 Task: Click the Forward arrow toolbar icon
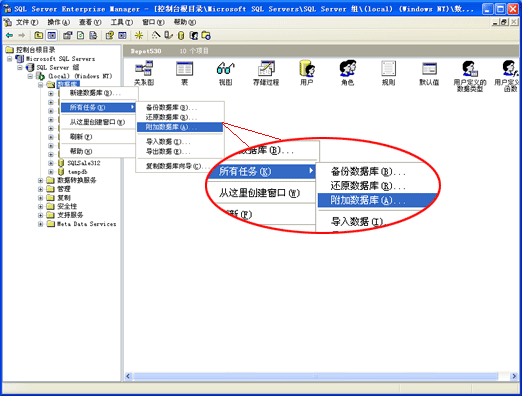pyautogui.click(x=22, y=35)
